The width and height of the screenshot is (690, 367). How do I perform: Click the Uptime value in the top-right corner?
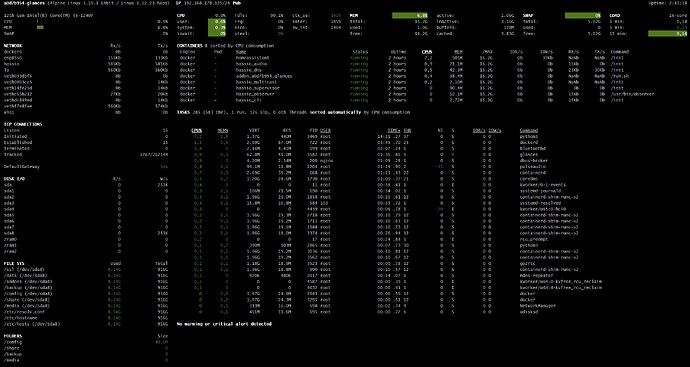click(668, 3)
